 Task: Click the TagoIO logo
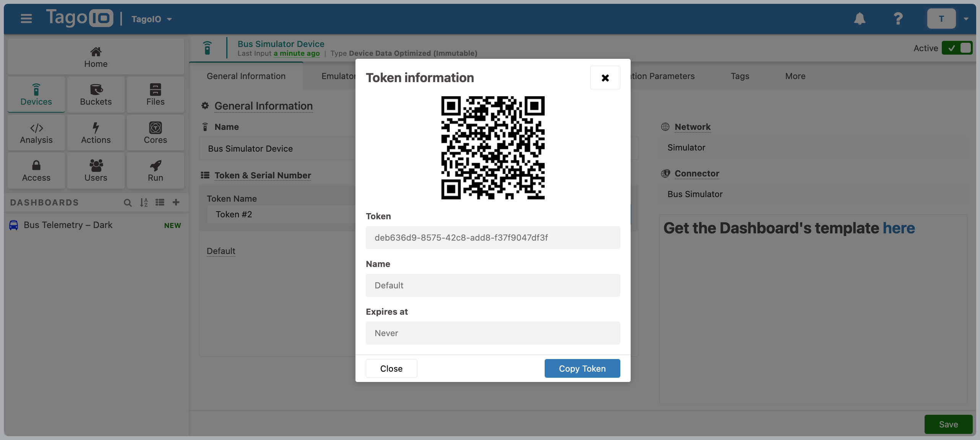[80, 18]
